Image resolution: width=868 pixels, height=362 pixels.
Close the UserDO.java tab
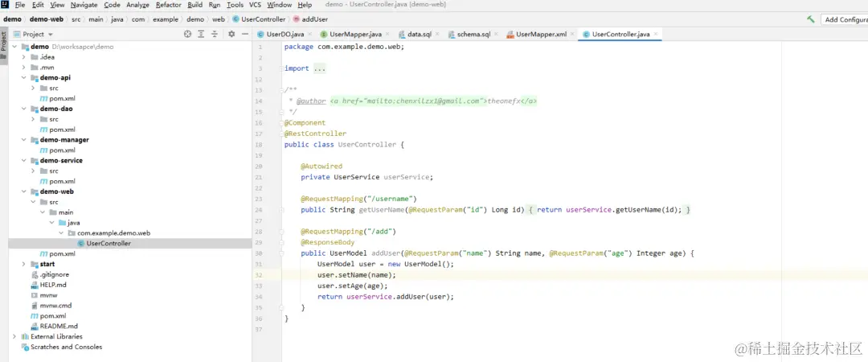coord(309,34)
